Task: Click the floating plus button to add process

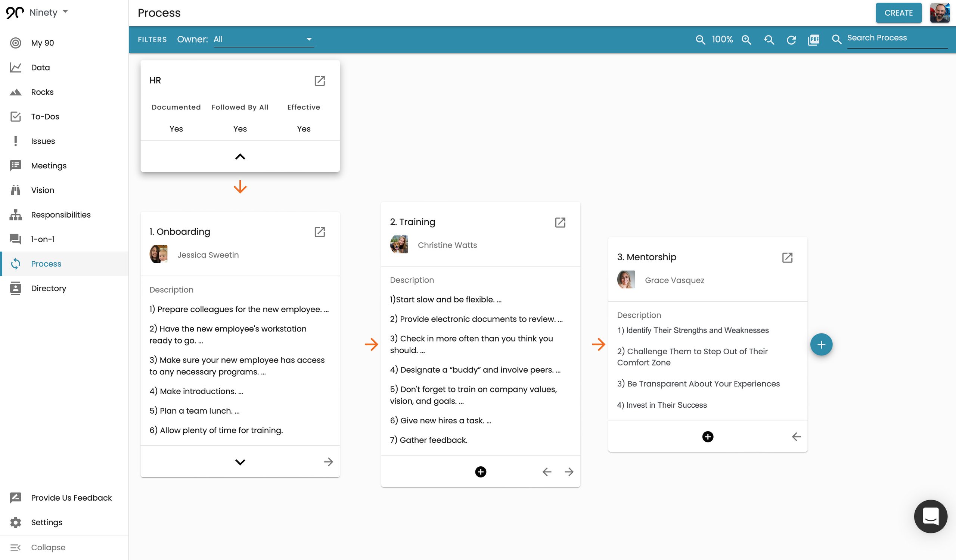Action: (x=821, y=344)
